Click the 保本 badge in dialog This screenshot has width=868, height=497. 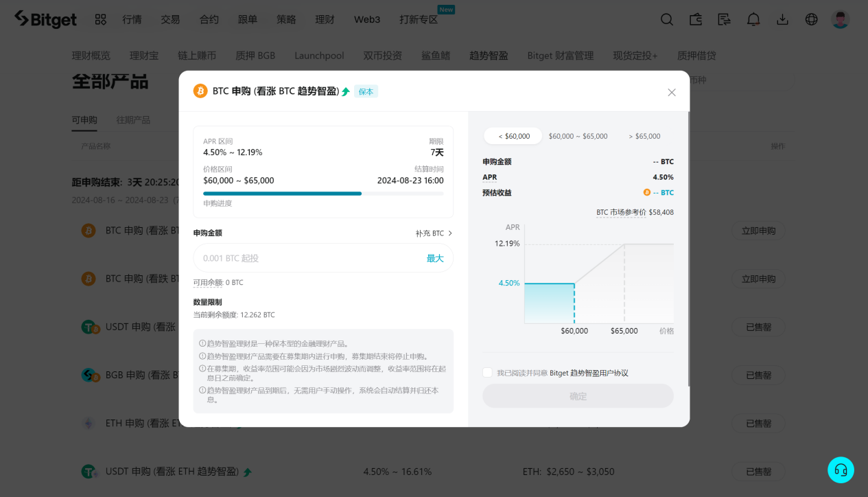coord(366,91)
